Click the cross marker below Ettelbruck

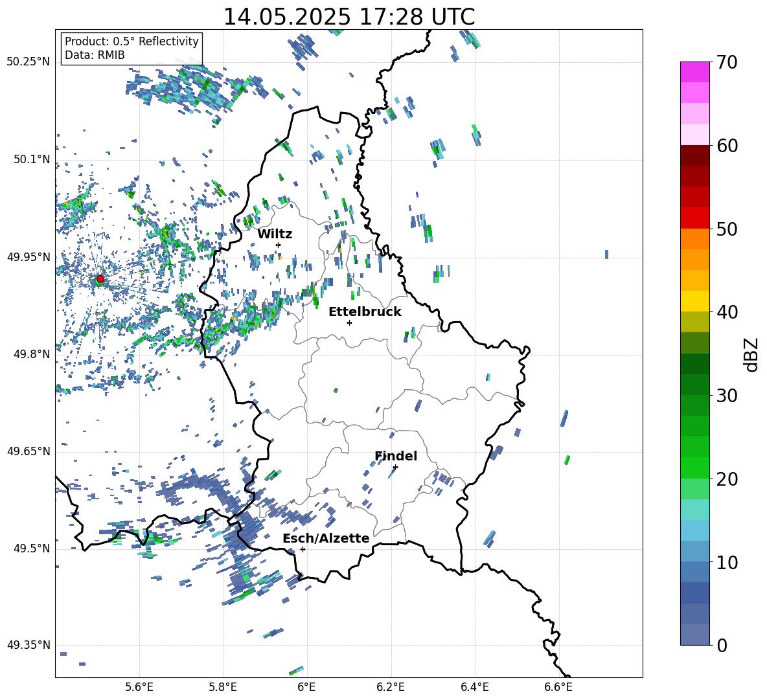pyautogui.click(x=349, y=322)
